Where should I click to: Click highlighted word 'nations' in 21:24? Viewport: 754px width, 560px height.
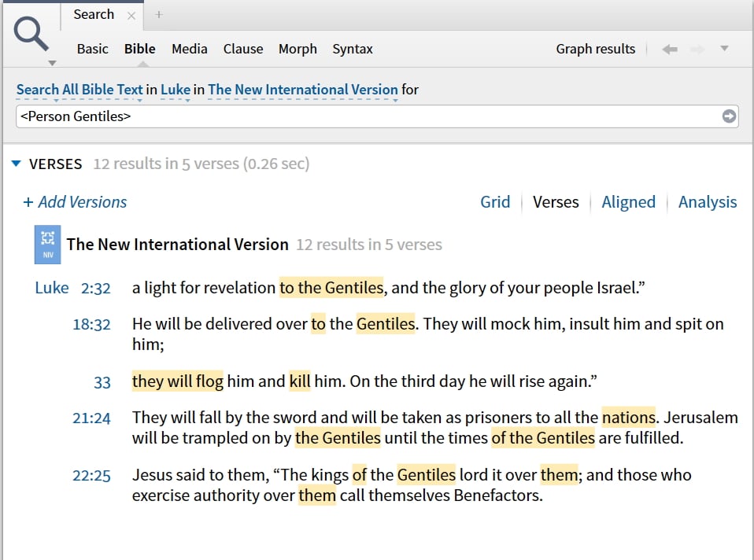coord(629,417)
